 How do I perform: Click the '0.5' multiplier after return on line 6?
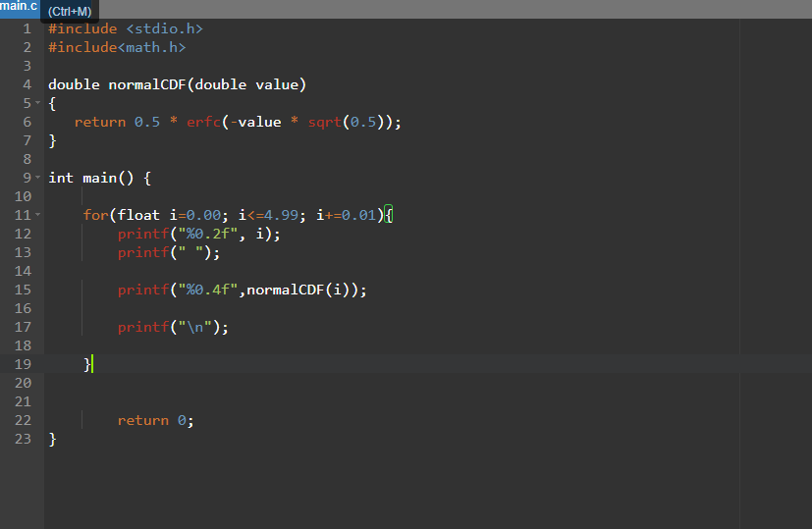147,122
